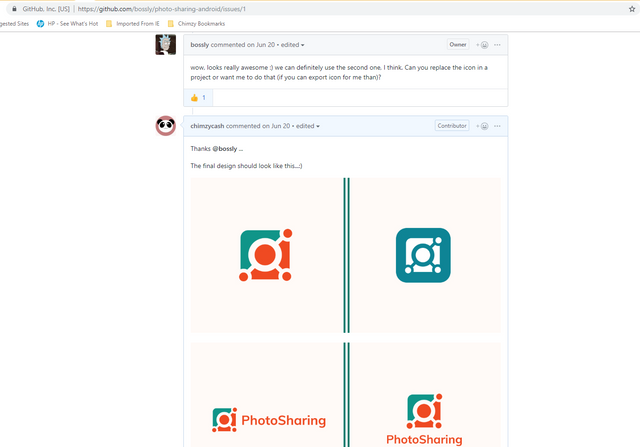The image size is (640, 447).
Task: Bookmark this page with the star icon
Action: [x=632, y=9]
